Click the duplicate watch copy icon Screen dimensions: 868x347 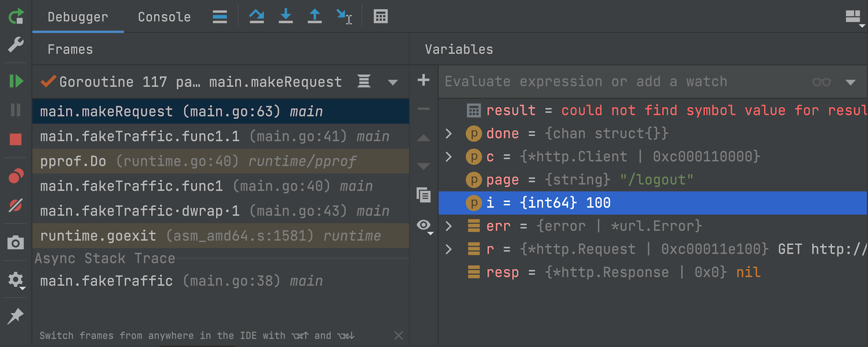424,195
